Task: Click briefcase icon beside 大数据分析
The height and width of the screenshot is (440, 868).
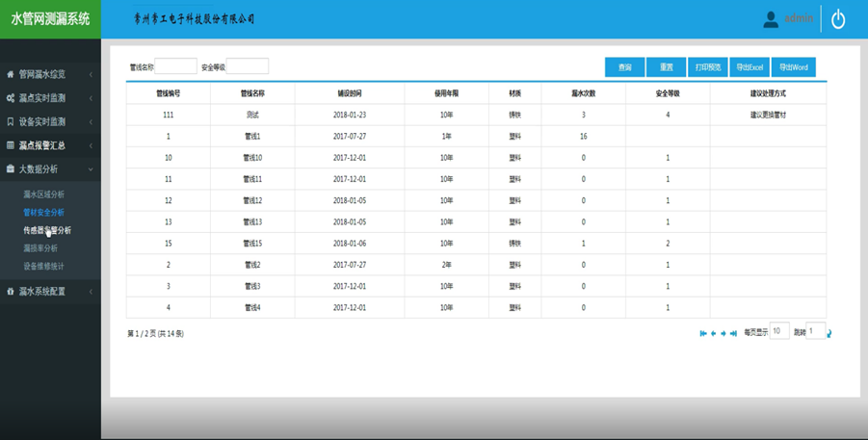Action: coord(10,169)
